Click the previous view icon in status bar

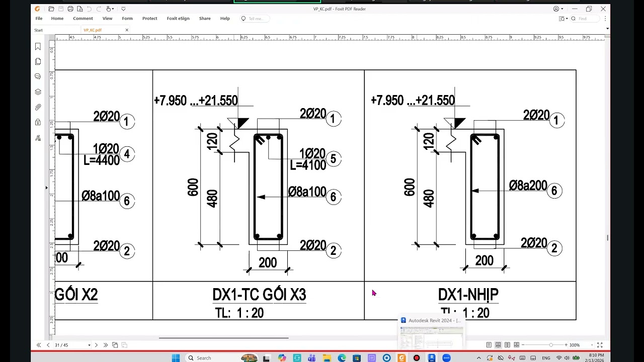tap(115, 345)
